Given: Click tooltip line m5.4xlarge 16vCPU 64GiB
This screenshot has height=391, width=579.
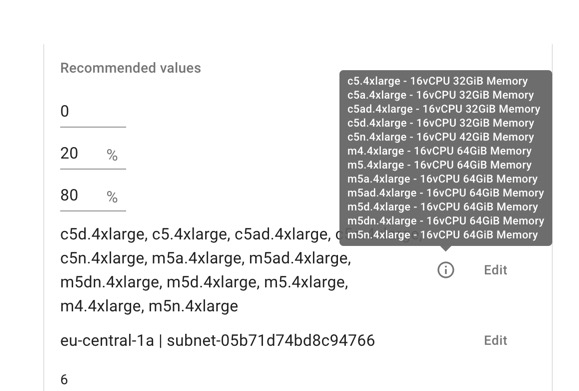Looking at the screenshot, I should (x=439, y=165).
